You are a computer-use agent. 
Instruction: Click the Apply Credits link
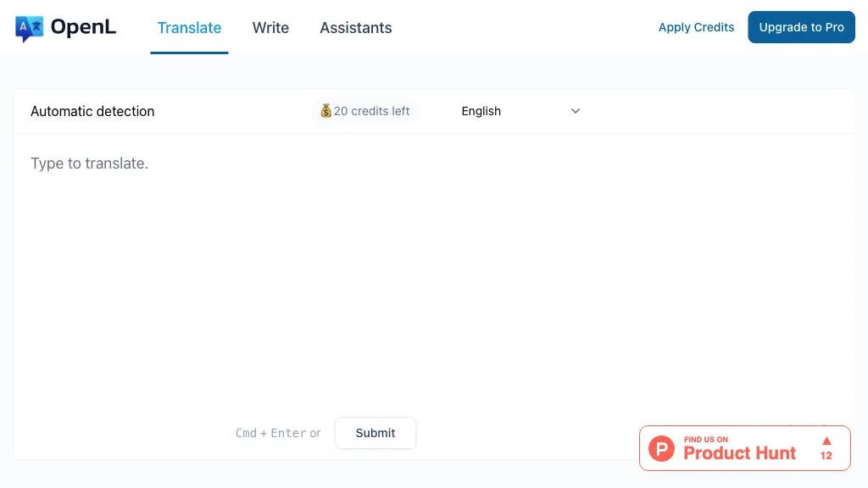(696, 27)
